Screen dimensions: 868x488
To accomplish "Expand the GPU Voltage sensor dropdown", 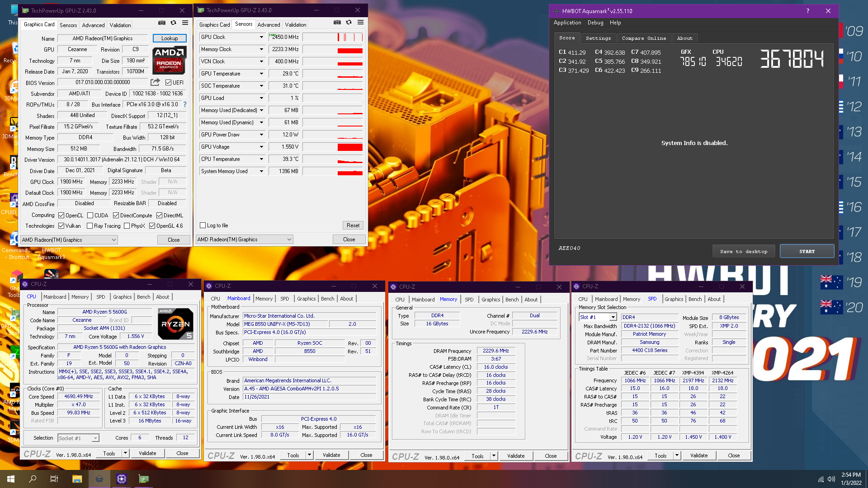I will [261, 147].
